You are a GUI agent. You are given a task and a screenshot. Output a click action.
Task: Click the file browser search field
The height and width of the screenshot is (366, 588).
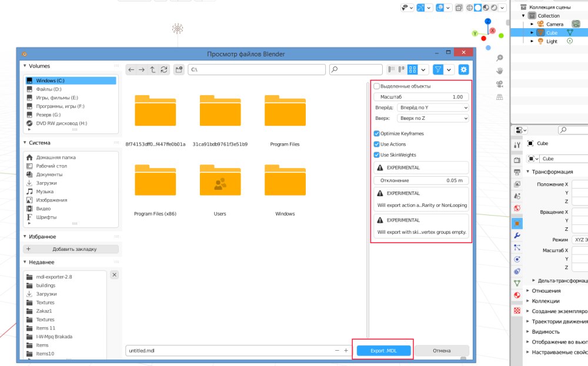pyautogui.click(x=356, y=70)
